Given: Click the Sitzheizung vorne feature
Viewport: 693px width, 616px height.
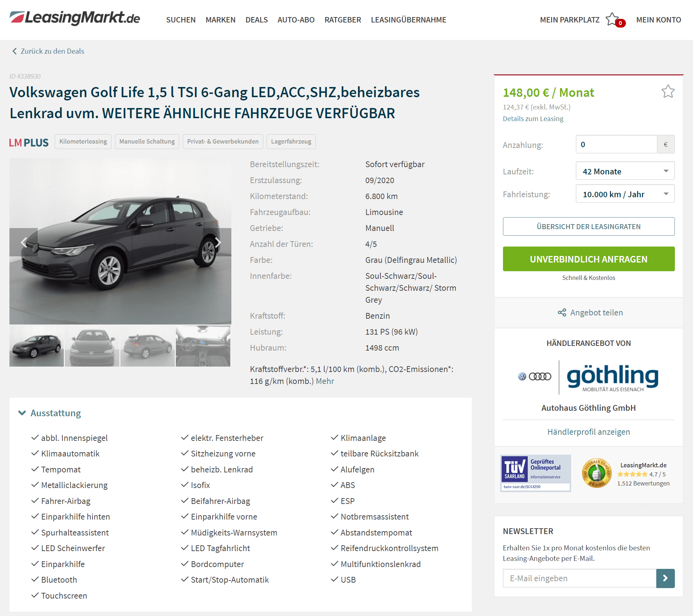Looking at the screenshot, I should coord(223,454).
